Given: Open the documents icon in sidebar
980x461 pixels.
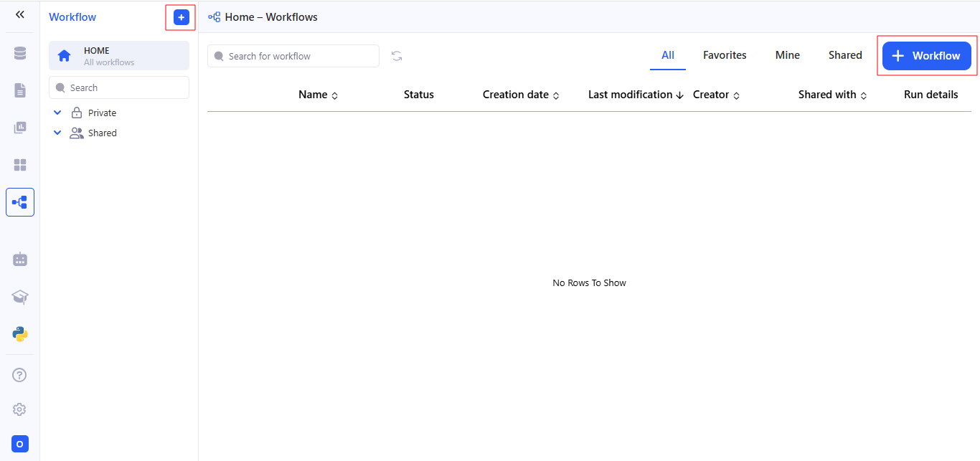Looking at the screenshot, I should 20,90.
